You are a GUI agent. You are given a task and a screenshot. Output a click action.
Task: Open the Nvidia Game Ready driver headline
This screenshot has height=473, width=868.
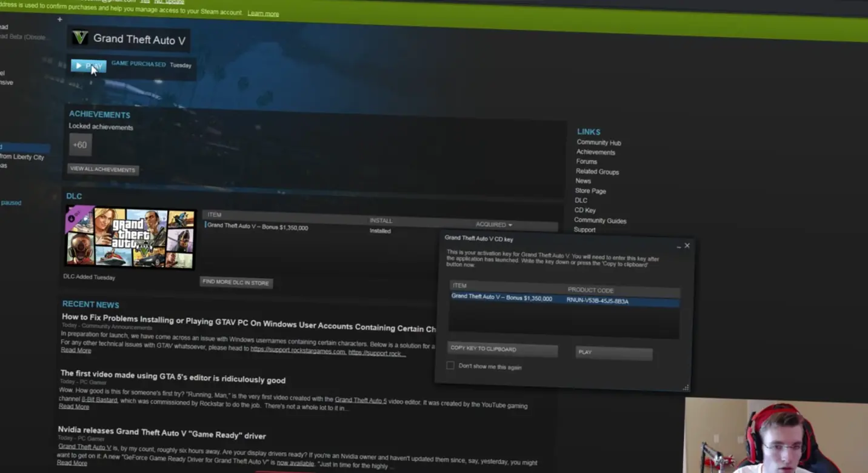162,432
